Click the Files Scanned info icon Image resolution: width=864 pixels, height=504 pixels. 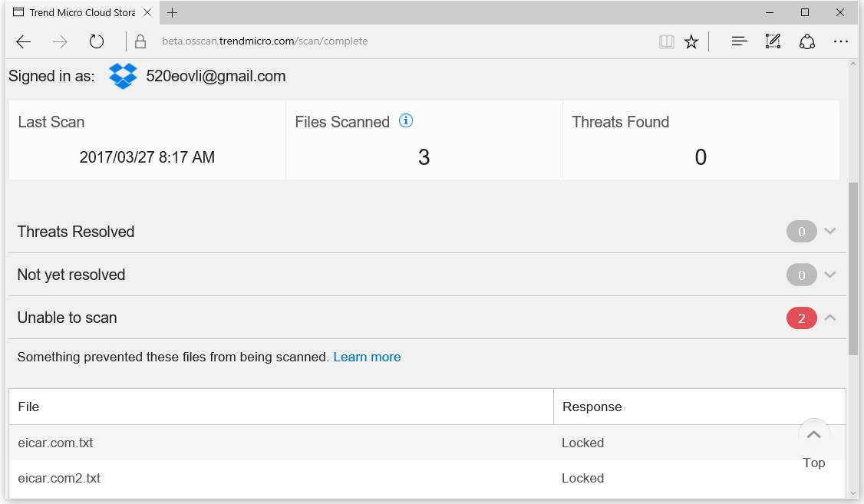(x=407, y=121)
